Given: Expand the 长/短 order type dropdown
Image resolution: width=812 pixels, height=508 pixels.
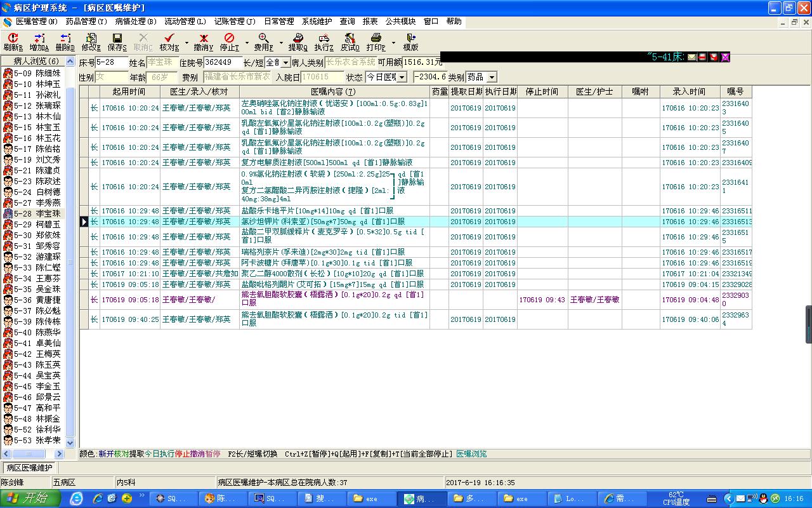Looking at the screenshot, I should [x=285, y=63].
